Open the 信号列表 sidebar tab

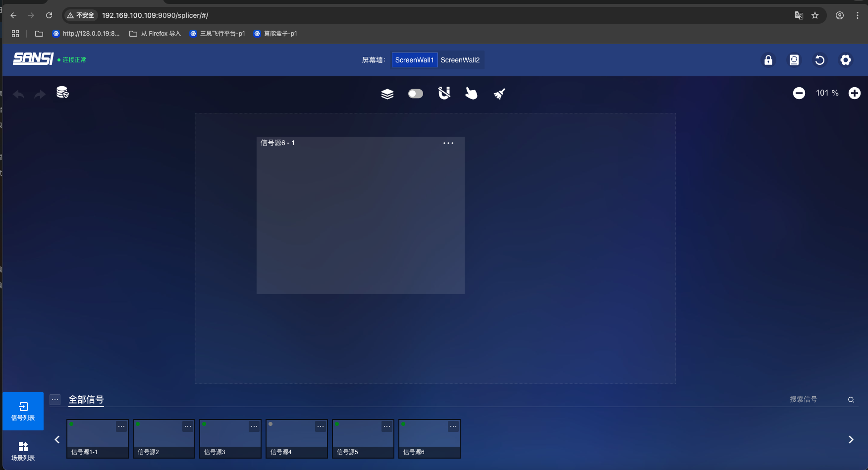point(23,412)
